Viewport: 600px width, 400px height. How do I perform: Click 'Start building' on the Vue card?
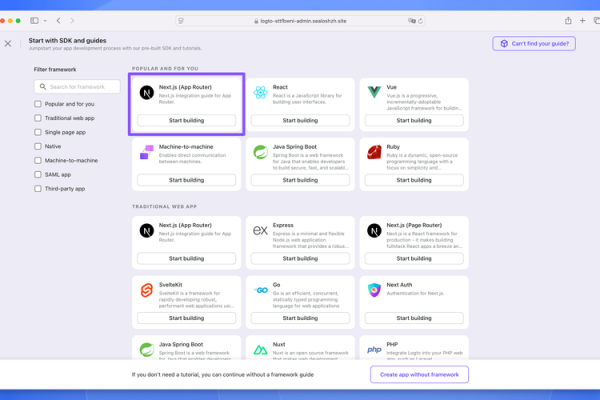point(414,120)
